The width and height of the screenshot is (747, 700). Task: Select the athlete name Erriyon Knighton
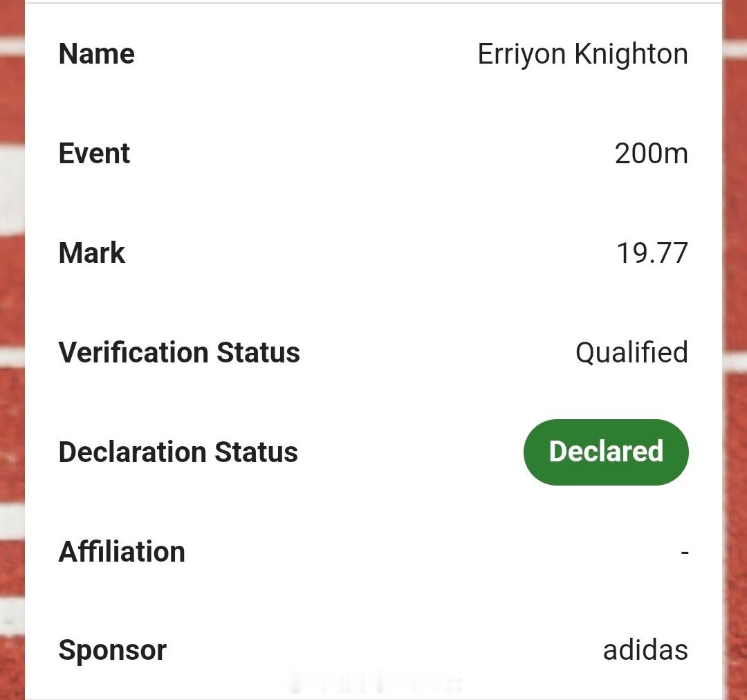click(582, 54)
